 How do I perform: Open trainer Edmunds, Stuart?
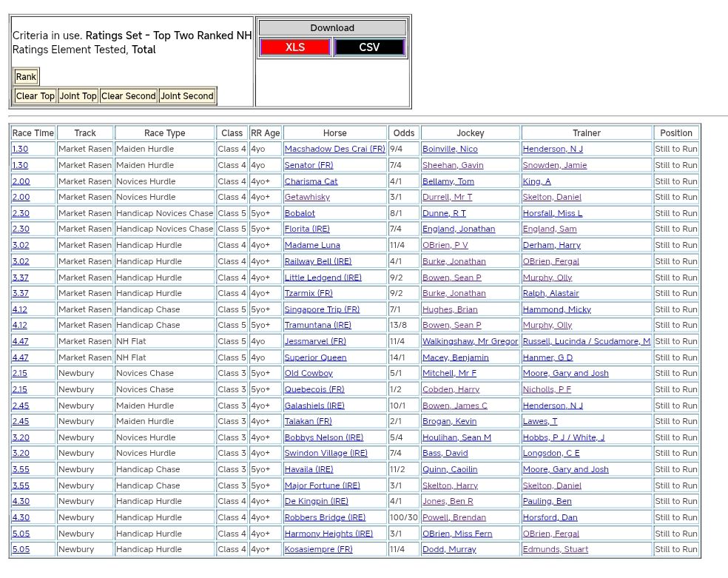point(556,550)
